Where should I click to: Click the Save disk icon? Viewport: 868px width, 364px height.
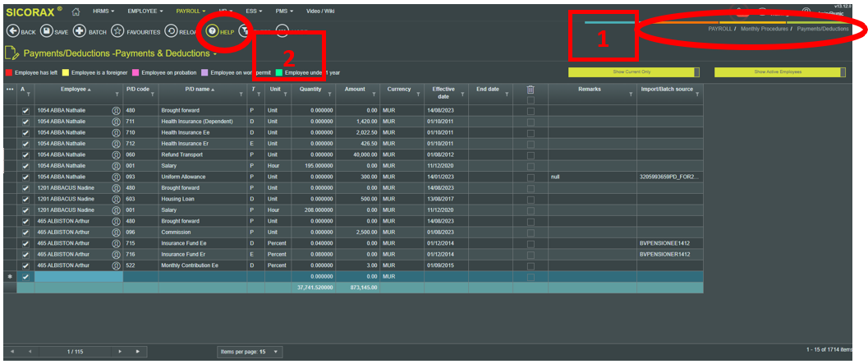[x=45, y=31]
